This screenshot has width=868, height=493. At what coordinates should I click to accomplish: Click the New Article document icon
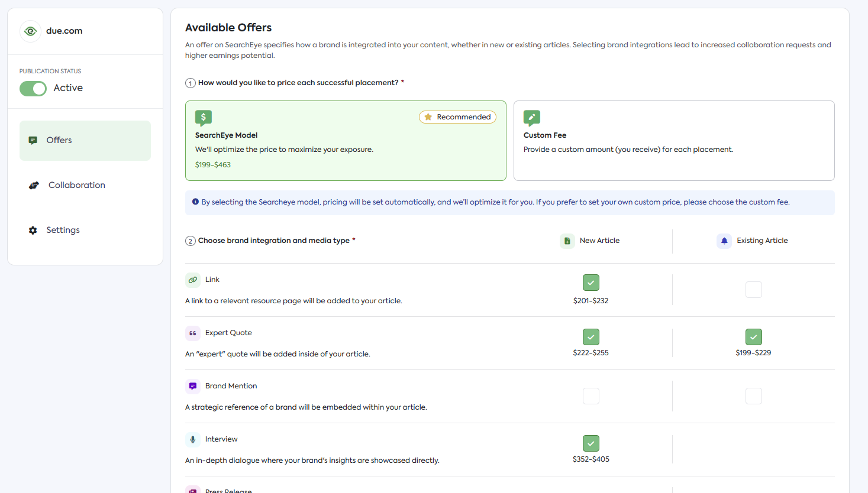coord(567,241)
